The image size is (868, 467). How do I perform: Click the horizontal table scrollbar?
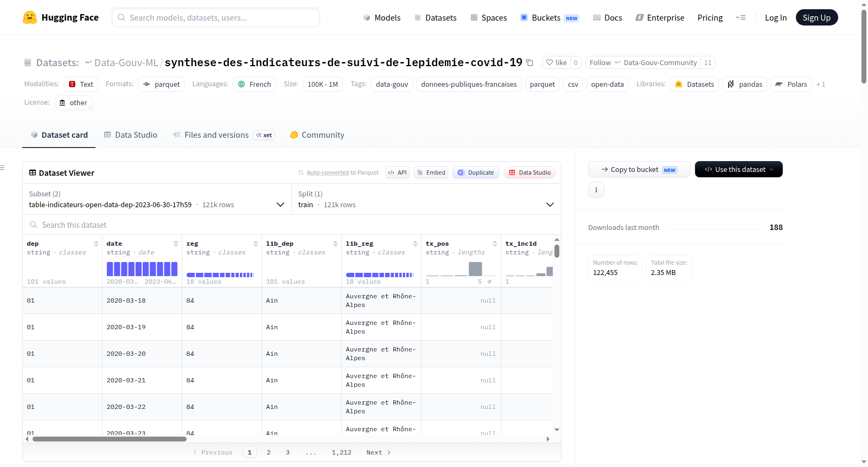pos(110,439)
